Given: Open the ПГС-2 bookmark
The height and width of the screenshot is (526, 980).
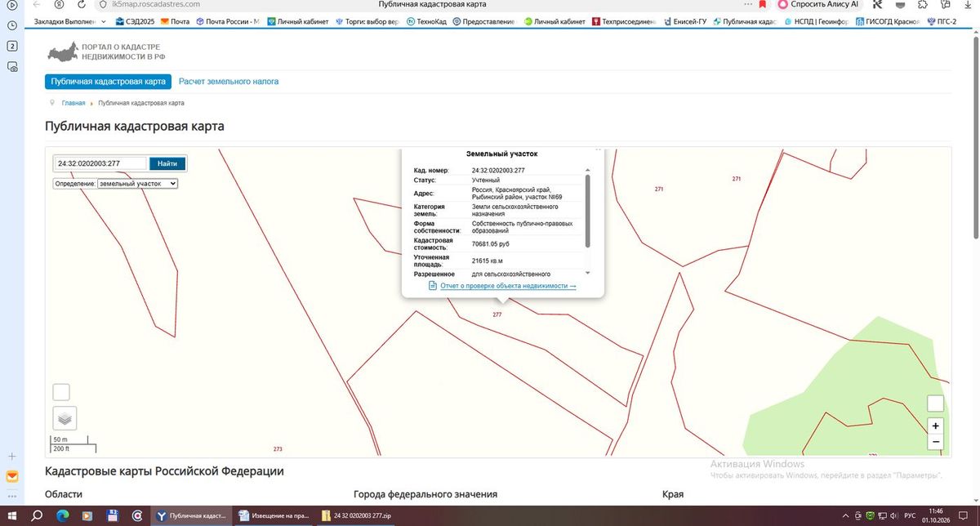Looking at the screenshot, I should point(941,21).
